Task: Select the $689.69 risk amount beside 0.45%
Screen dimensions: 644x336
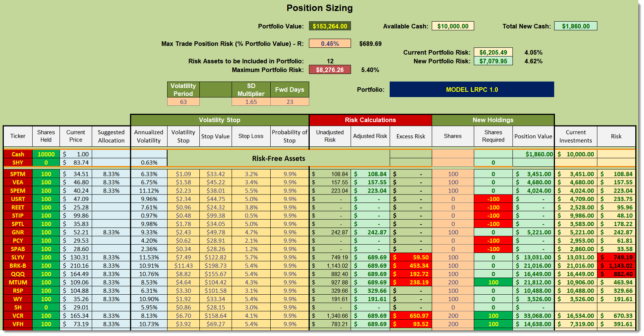Action: [x=370, y=44]
